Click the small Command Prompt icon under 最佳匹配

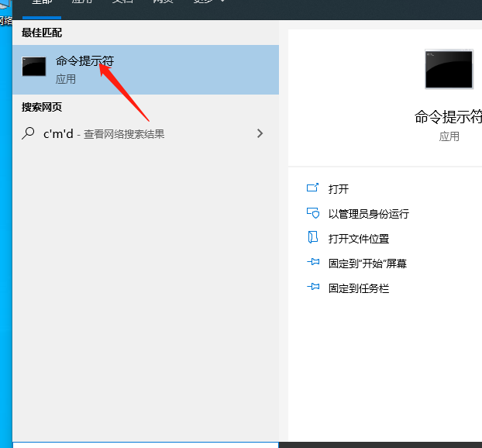click(34, 67)
